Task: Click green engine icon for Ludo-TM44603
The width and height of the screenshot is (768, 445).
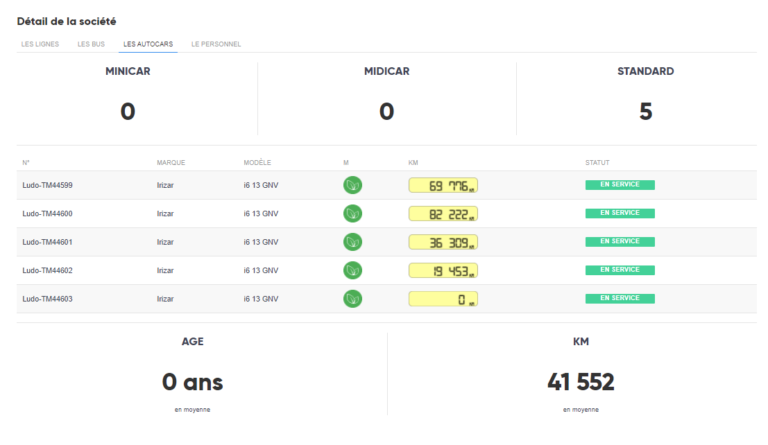Action: click(352, 298)
